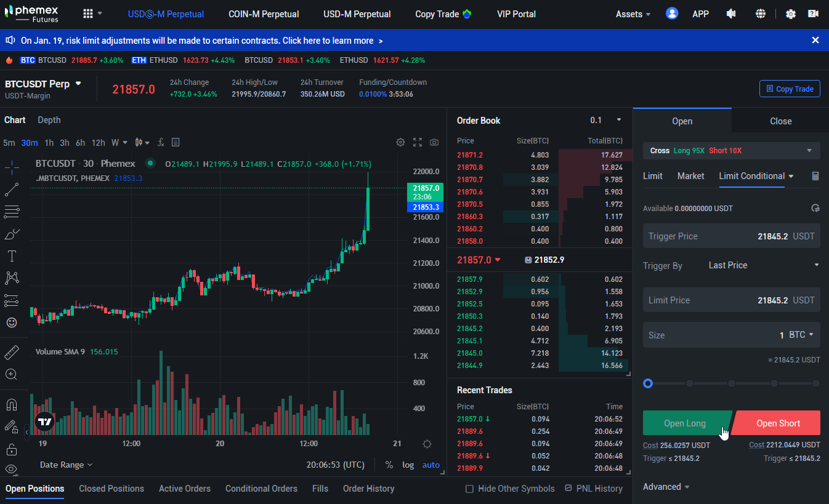Open the language globe icon

(x=761, y=14)
